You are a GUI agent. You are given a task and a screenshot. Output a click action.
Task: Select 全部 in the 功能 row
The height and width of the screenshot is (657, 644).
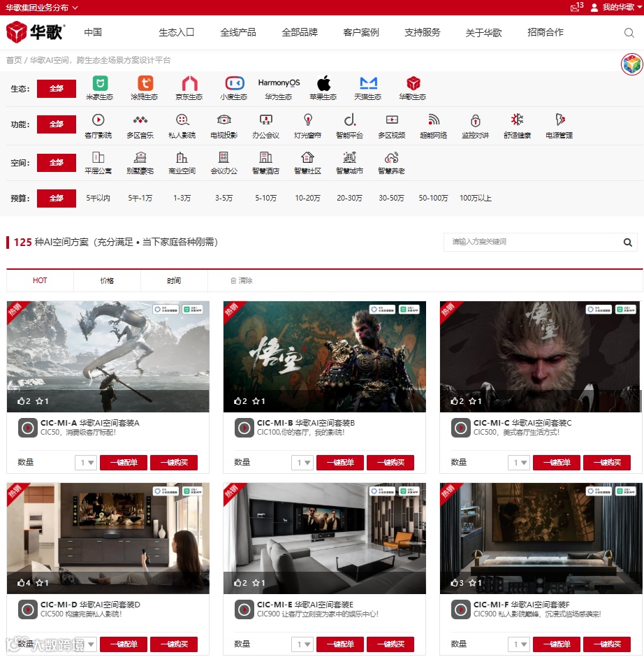pyautogui.click(x=57, y=124)
